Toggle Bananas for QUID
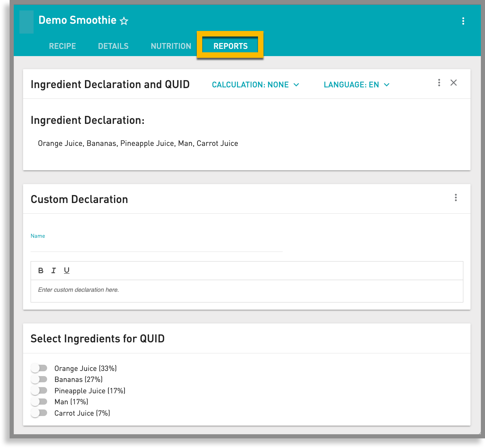The height and width of the screenshot is (448, 485). (x=39, y=379)
